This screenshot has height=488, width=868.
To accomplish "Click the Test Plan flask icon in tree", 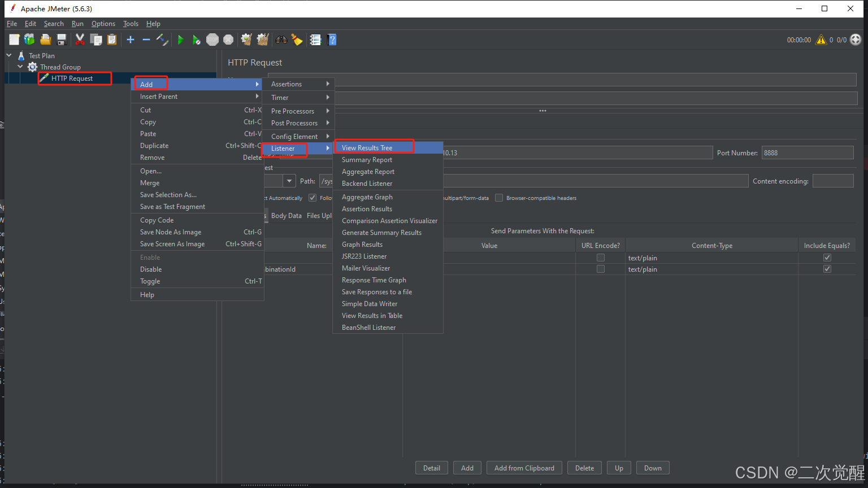I will [x=21, y=56].
